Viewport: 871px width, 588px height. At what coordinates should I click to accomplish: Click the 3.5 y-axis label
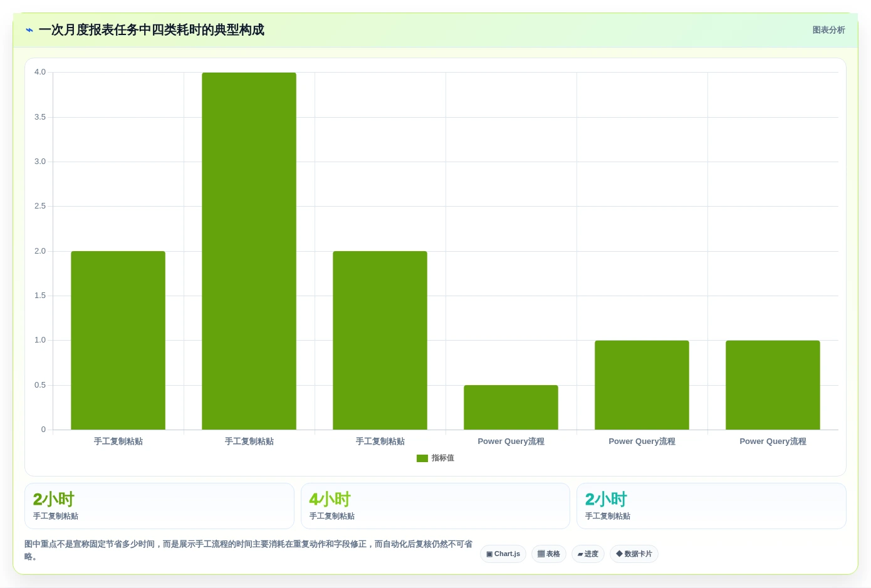[40, 117]
